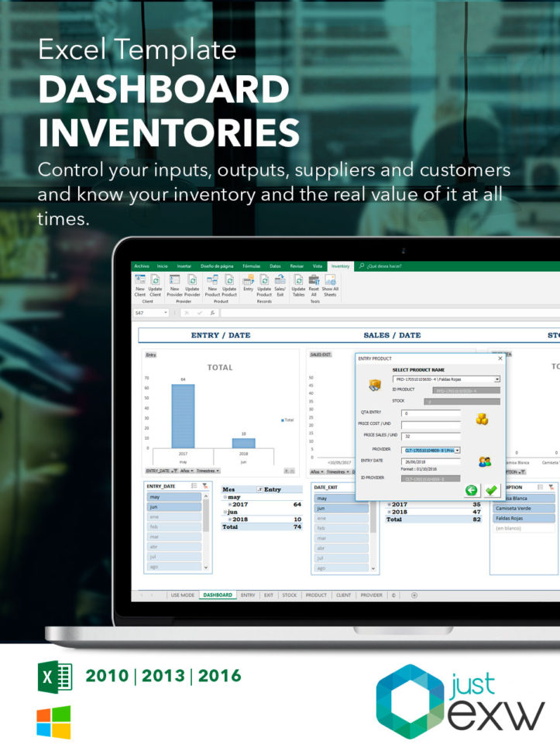
Task: Click the insert function fx icon
Action: click(x=212, y=313)
